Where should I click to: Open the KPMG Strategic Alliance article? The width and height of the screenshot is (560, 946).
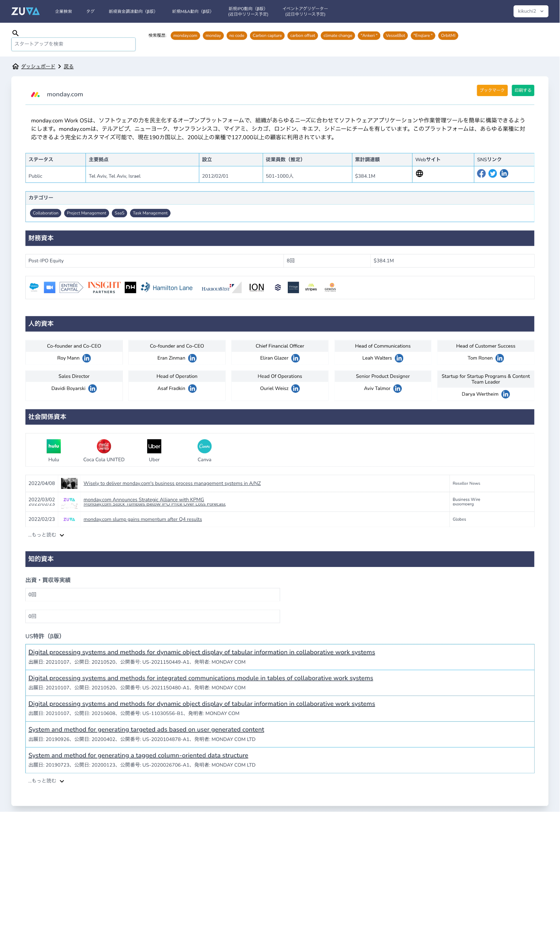(x=144, y=500)
